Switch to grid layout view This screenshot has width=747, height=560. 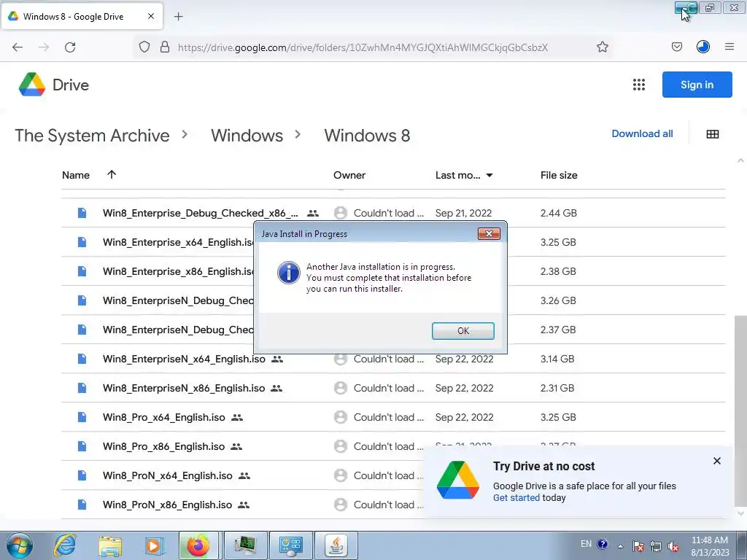point(713,134)
